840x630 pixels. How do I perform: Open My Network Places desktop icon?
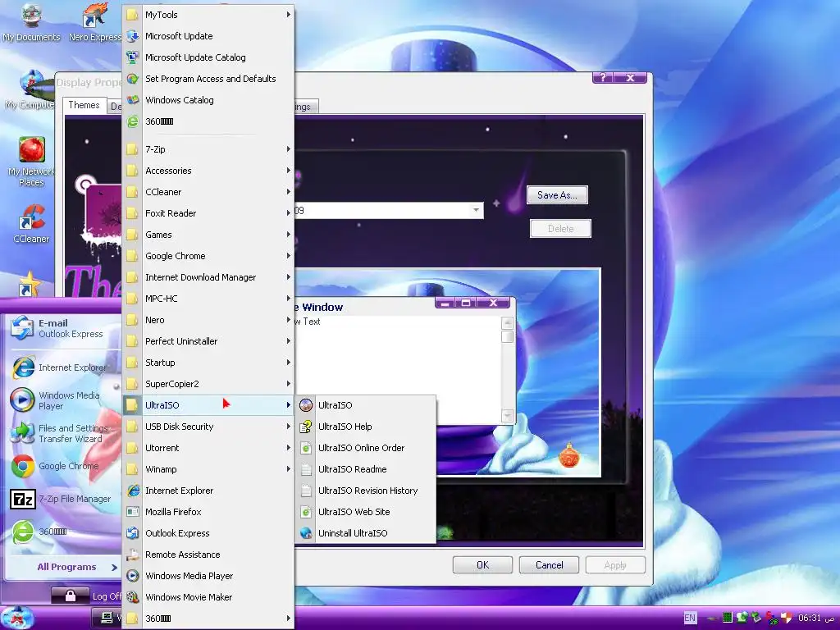[x=31, y=162]
